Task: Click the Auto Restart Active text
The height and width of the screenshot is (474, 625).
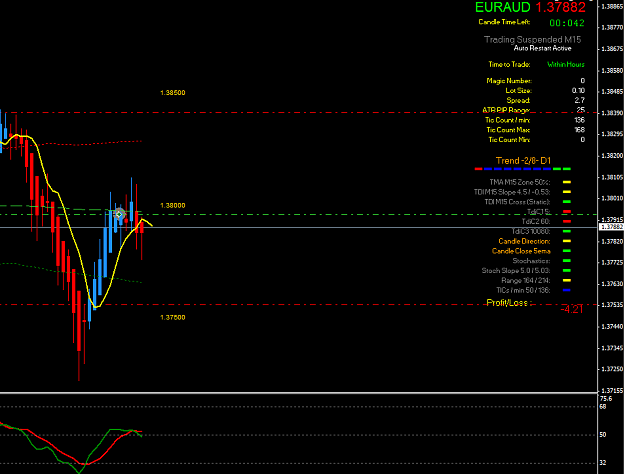Action: [x=542, y=48]
